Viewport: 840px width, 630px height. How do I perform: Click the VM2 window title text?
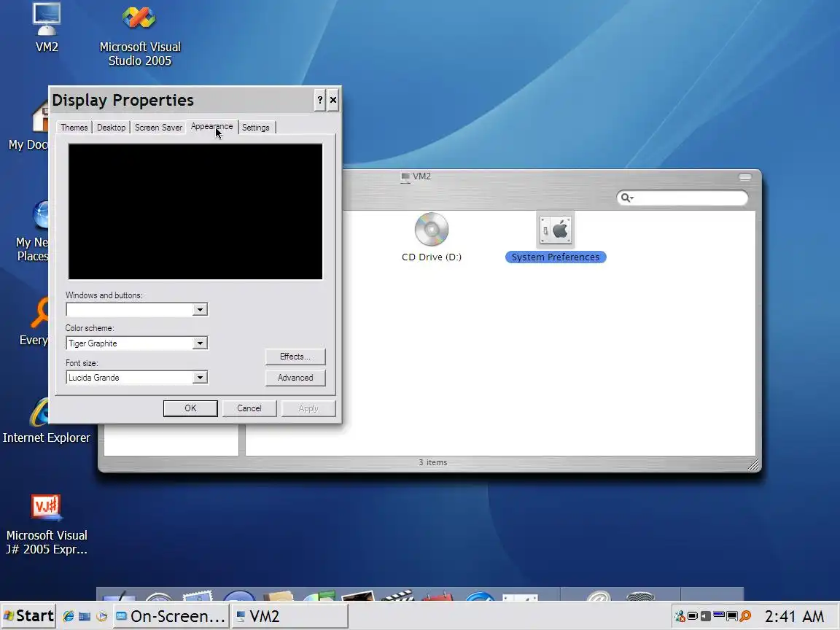[421, 176]
